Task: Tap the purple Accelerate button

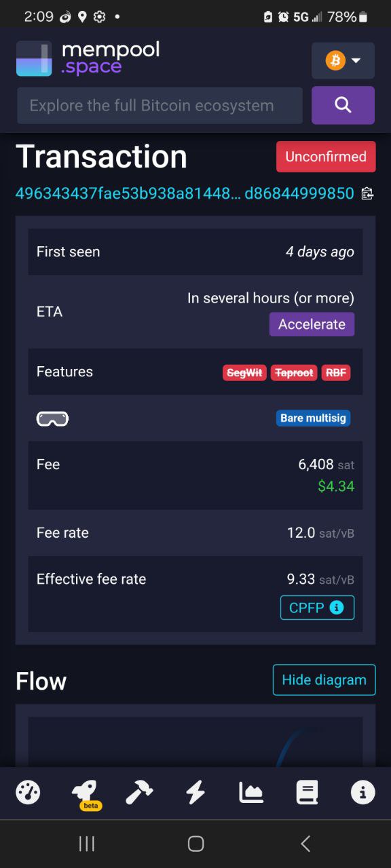Action: click(x=312, y=324)
